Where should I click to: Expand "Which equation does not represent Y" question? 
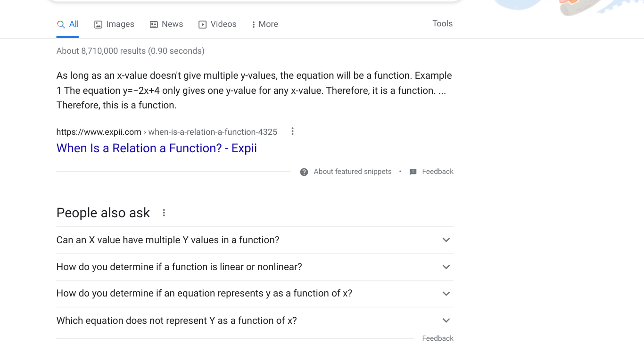(255, 321)
